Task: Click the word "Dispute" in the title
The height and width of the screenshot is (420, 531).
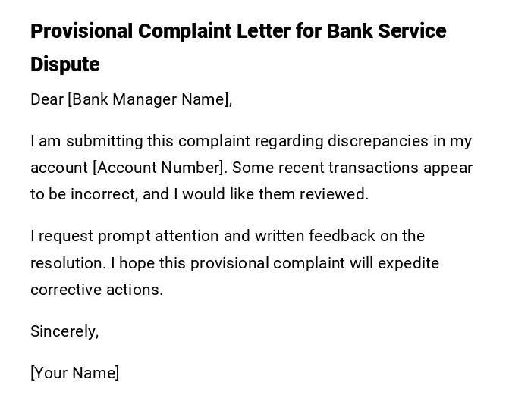Action: click(65, 65)
